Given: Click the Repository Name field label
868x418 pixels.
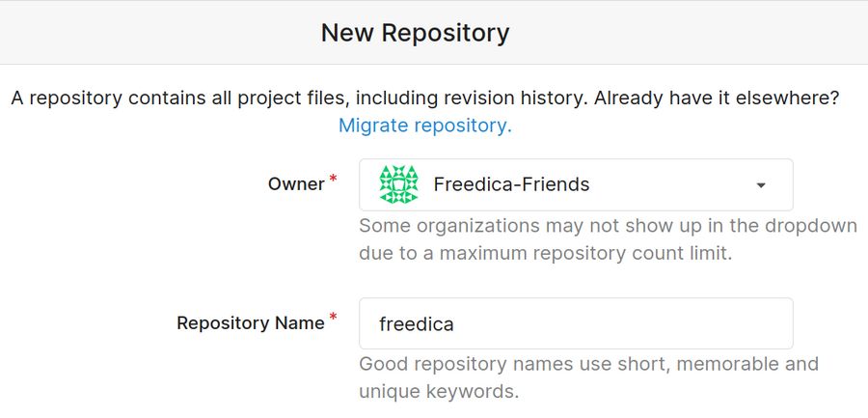Looking at the screenshot, I should point(250,323).
